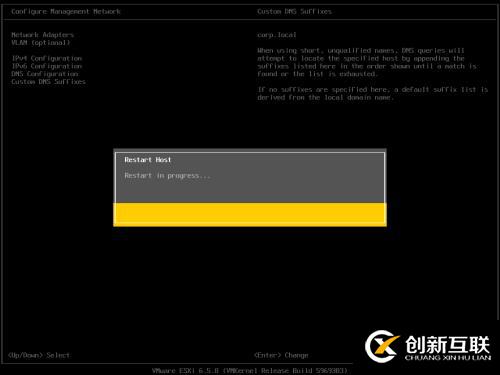Click the 'When using short, unqualified names' paragraph

367,62
